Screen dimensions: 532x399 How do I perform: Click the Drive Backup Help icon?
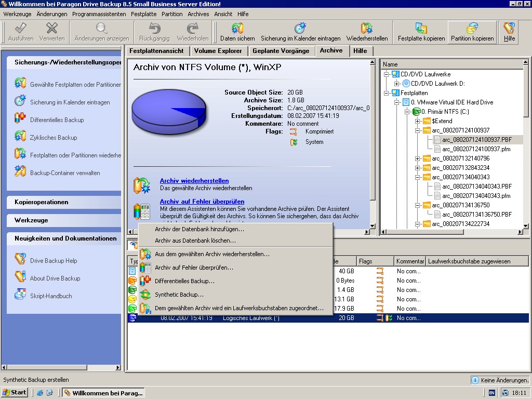coord(20,259)
